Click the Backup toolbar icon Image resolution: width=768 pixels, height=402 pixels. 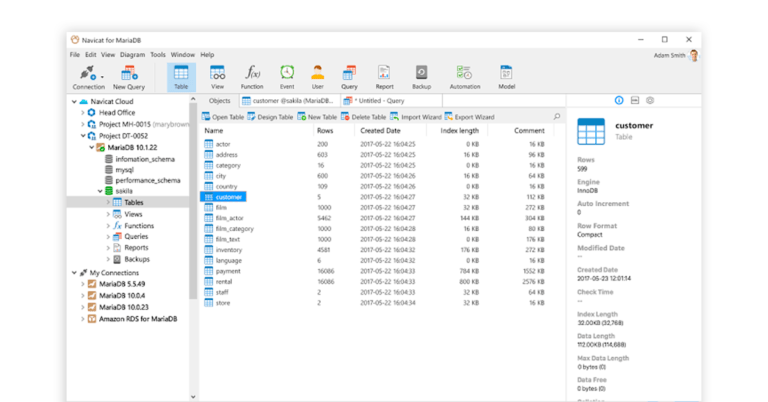pyautogui.click(x=421, y=73)
